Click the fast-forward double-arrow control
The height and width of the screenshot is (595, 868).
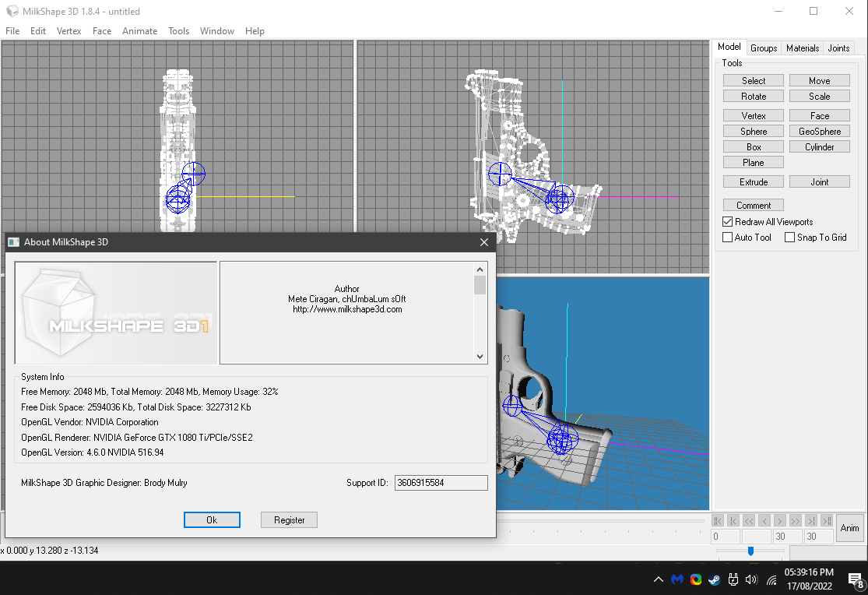coord(795,520)
